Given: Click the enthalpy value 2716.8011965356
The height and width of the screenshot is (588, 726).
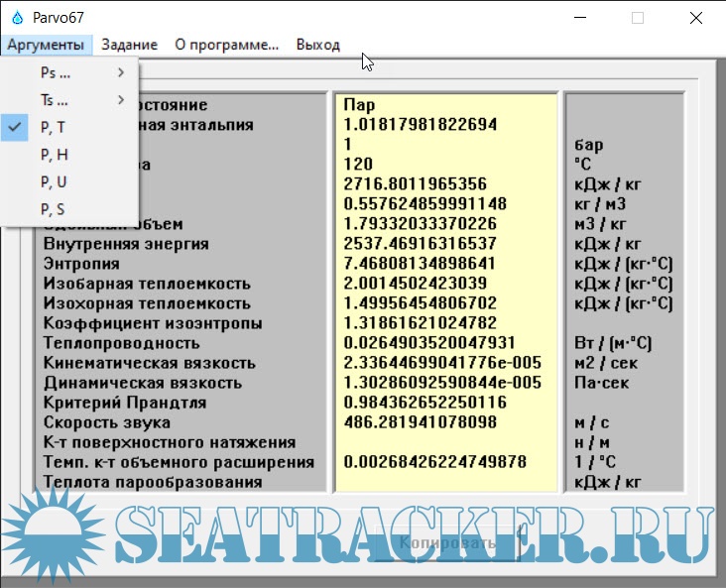Looking at the screenshot, I should (415, 183).
